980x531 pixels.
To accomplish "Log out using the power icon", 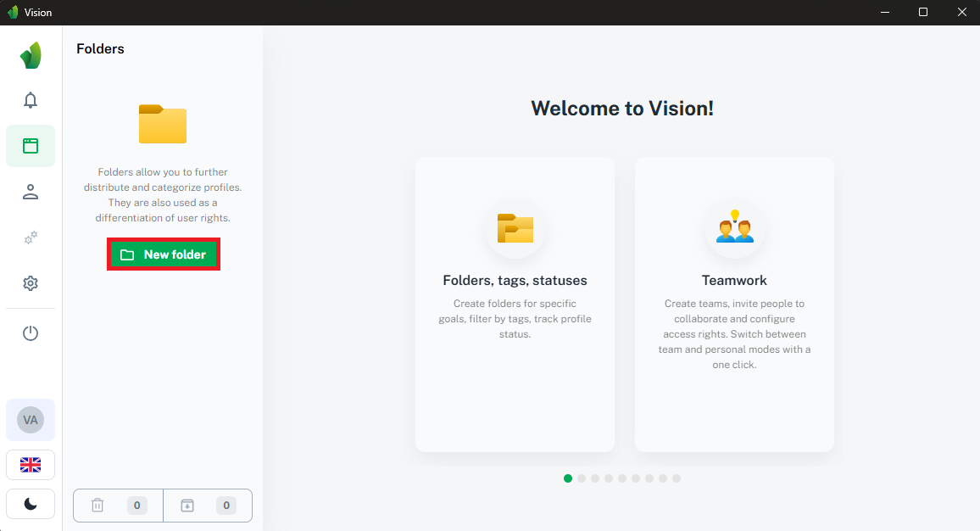I will [x=31, y=333].
